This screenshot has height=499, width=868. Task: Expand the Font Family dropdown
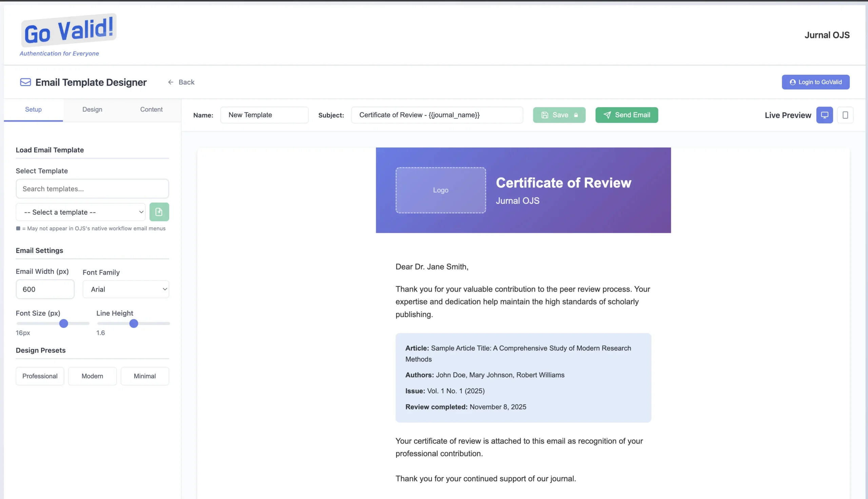tap(125, 289)
